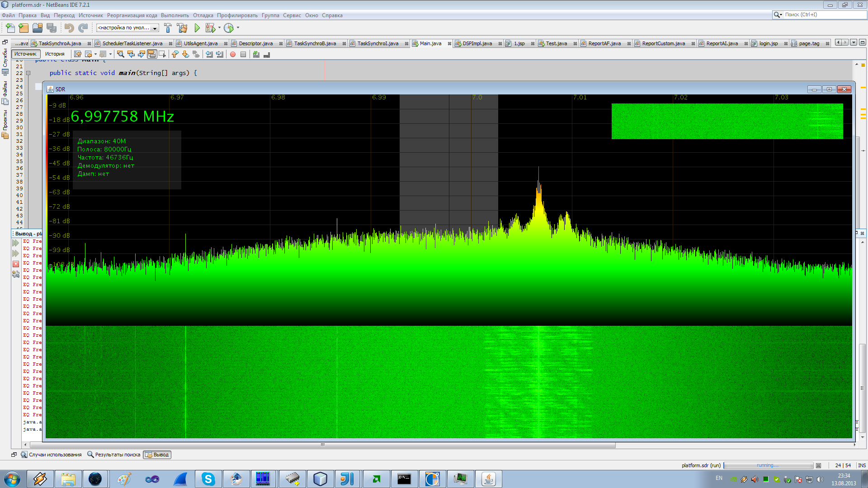Image resolution: width=868 pixels, height=488 pixels.
Task: Expand Profile Project dropdown arrow
Action: (238, 28)
